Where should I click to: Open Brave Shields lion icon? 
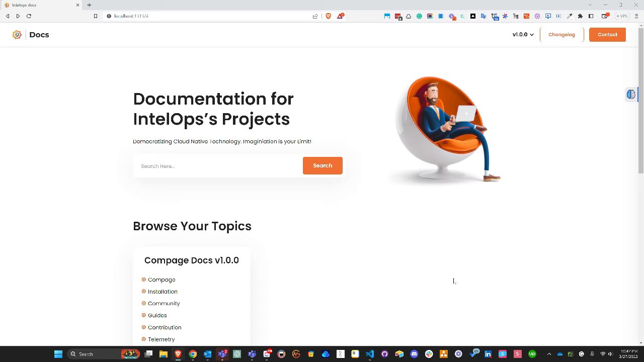pos(329,16)
